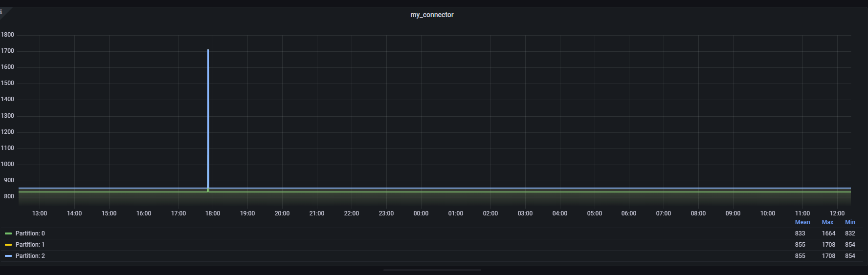
Task: Click Mean value 855 in Partition: 2 row
Action: tap(800, 256)
